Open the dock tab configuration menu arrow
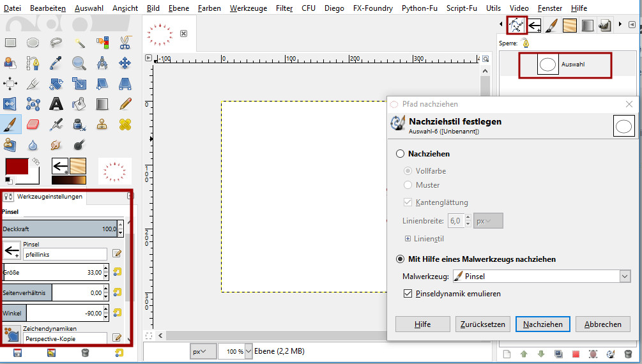The image size is (642, 364). 632,24
